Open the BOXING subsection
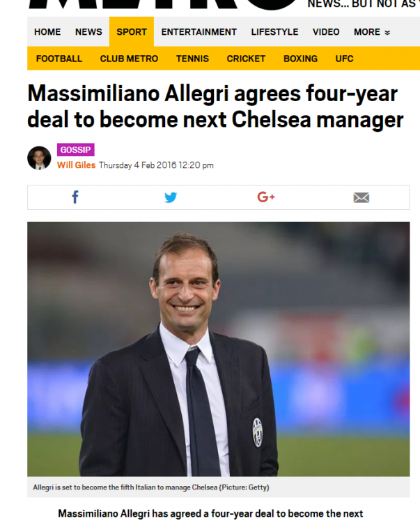Viewport: 420px width, 523px height. [x=300, y=59]
